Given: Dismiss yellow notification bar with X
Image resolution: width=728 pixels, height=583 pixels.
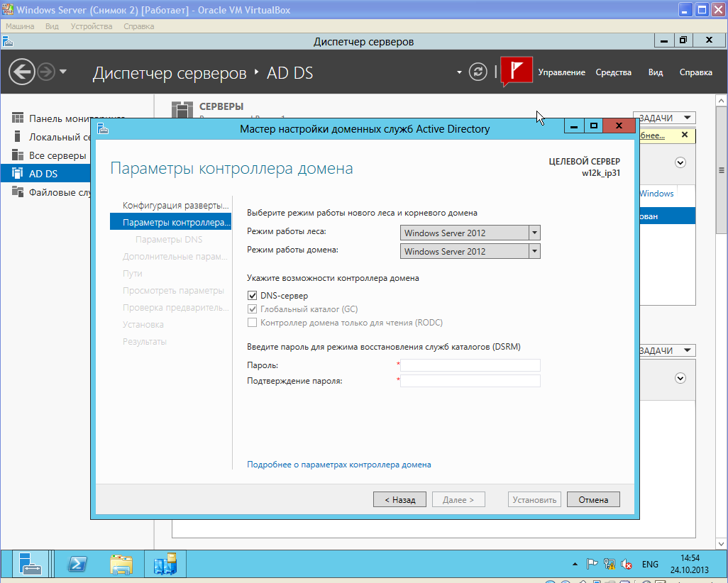Looking at the screenshot, I should click(684, 135).
